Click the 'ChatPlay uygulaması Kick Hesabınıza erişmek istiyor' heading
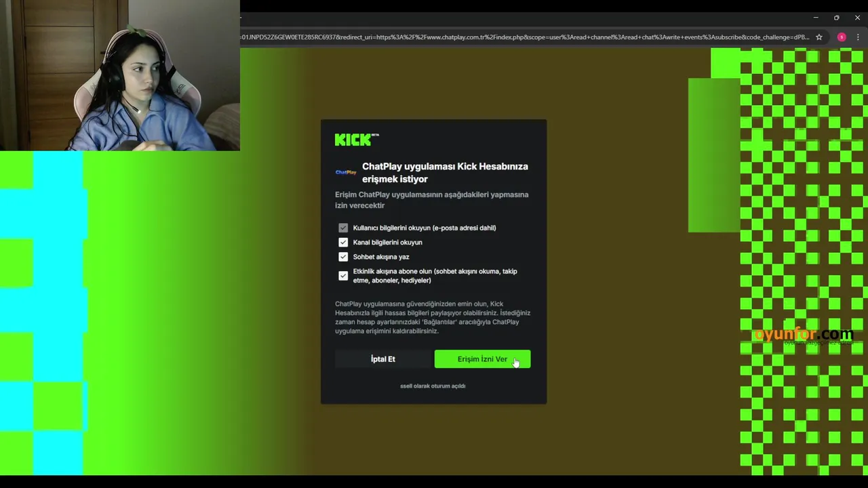The image size is (868, 488). [445, 172]
